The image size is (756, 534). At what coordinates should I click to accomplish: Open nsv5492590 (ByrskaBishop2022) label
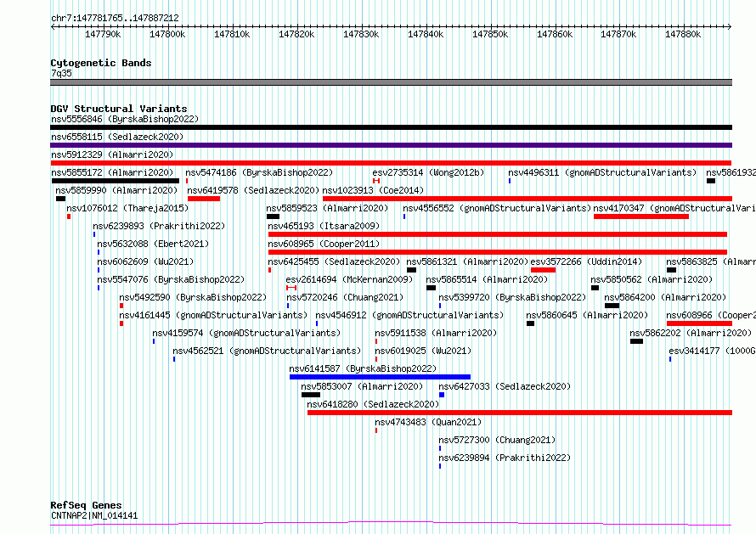[x=193, y=297]
